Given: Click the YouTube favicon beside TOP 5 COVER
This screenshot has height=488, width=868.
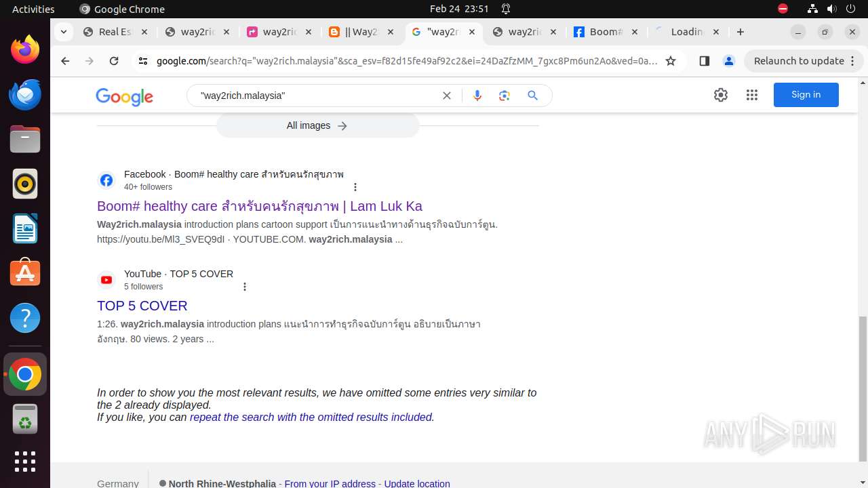Looking at the screenshot, I should (x=106, y=280).
